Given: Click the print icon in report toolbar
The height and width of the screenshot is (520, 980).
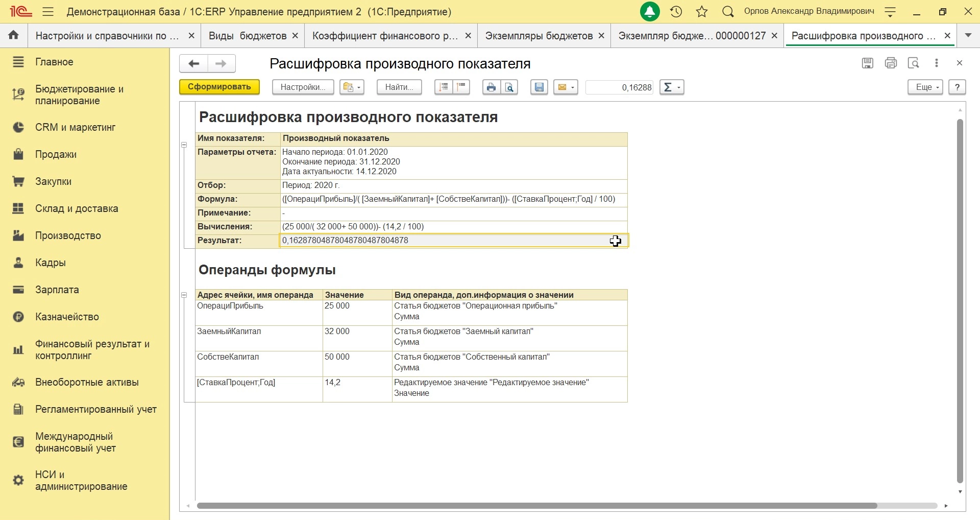Looking at the screenshot, I should (x=491, y=87).
